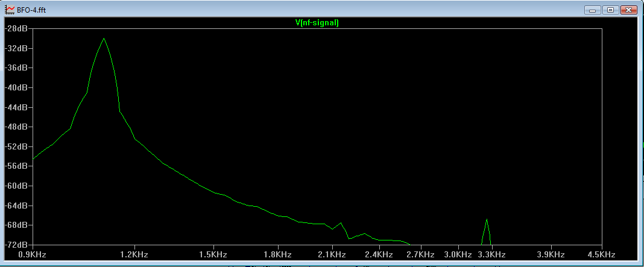Click the -44dB axis label
The width and height of the screenshot is (644, 267).
pyautogui.click(x=16, y=107)
